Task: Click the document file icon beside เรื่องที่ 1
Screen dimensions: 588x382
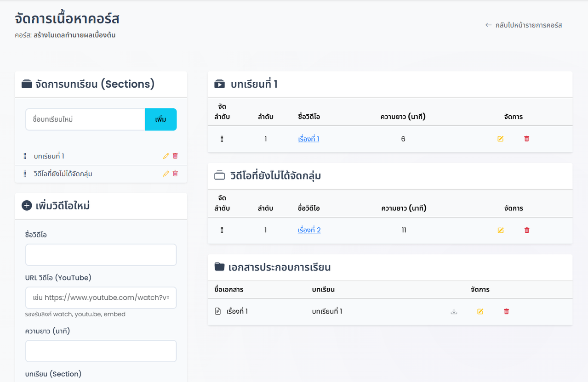Action: coord(218,311)
